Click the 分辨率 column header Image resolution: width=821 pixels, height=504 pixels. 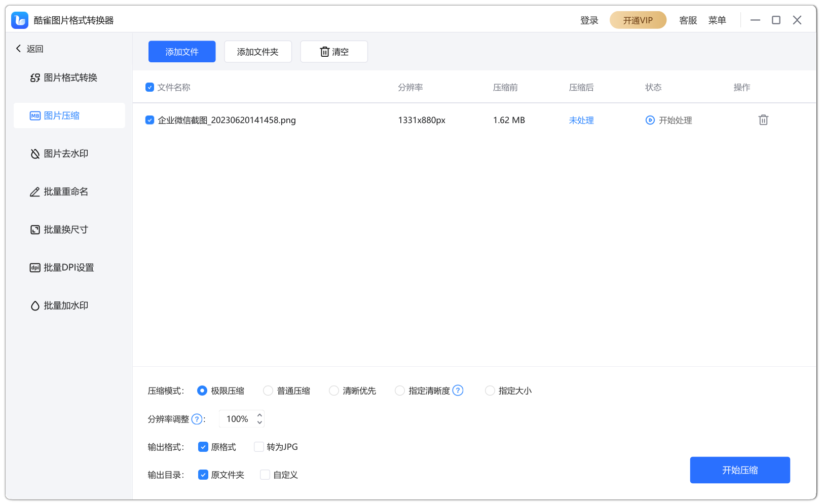[410, 87]
